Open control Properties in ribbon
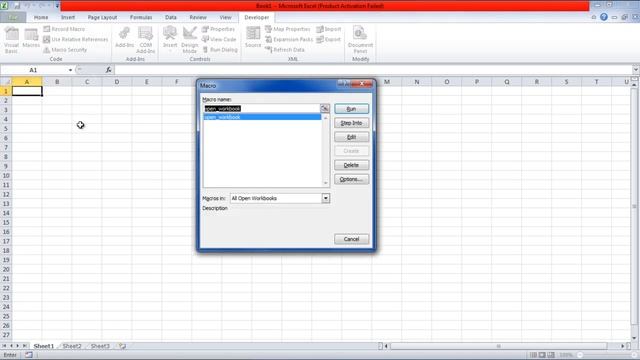640x360 pixels. click(x=218, y=29)
